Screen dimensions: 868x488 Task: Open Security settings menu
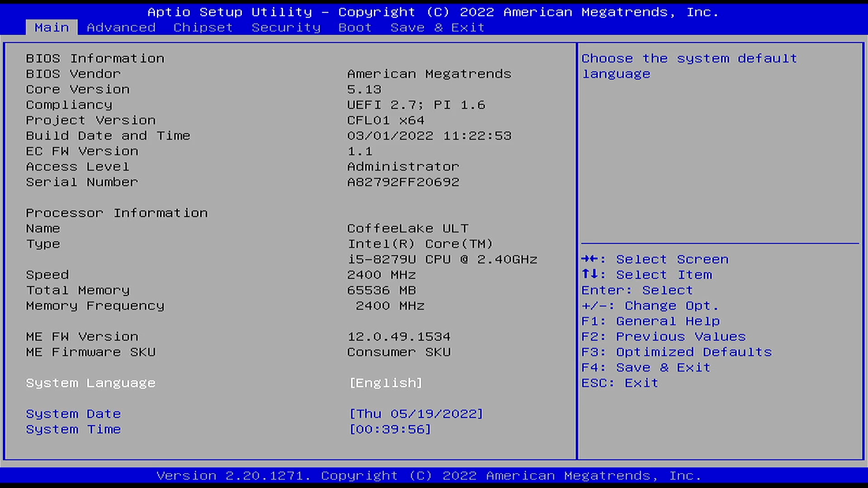(286, 27)
